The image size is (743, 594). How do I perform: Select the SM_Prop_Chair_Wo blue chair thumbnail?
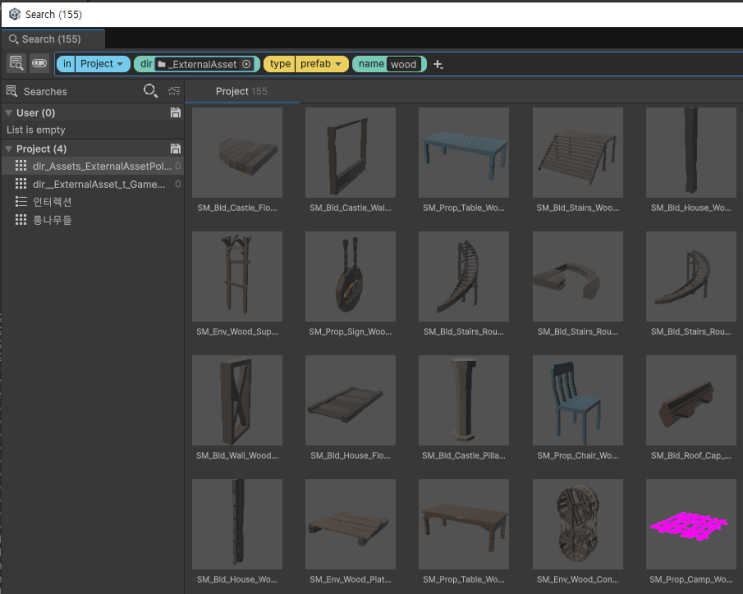click(x=577, y=400)
